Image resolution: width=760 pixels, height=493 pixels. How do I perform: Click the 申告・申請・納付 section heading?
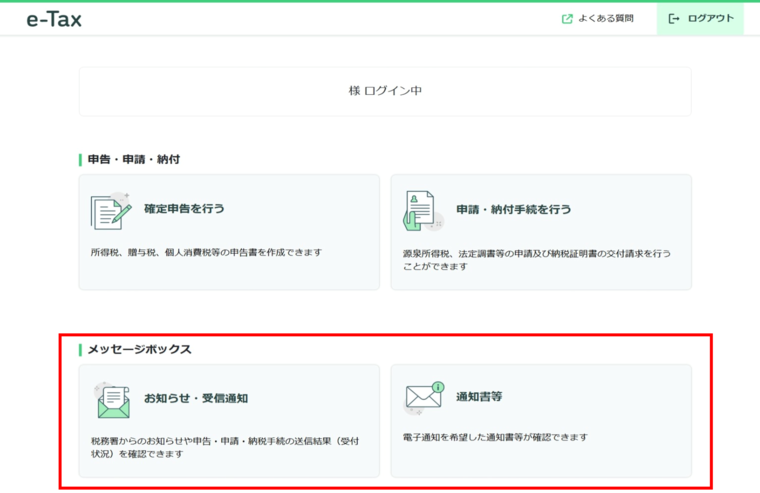[x=134, y=159]
